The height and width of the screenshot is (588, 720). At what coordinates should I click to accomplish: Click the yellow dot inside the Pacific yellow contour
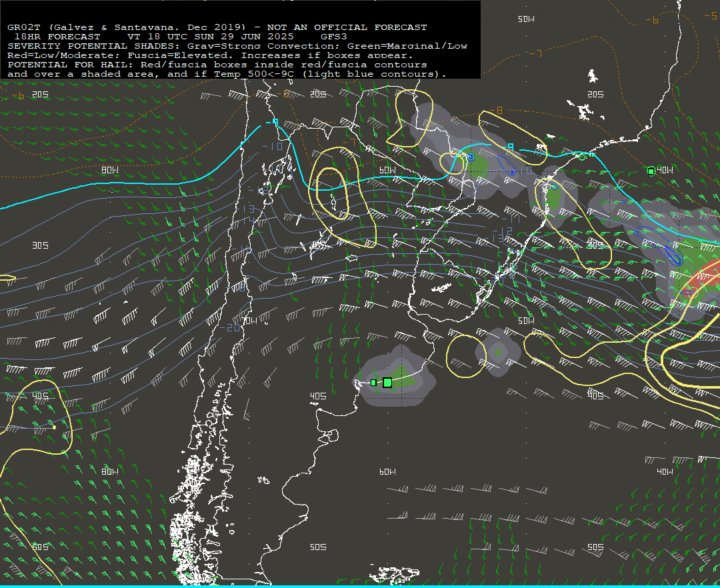tap(54, 428)
